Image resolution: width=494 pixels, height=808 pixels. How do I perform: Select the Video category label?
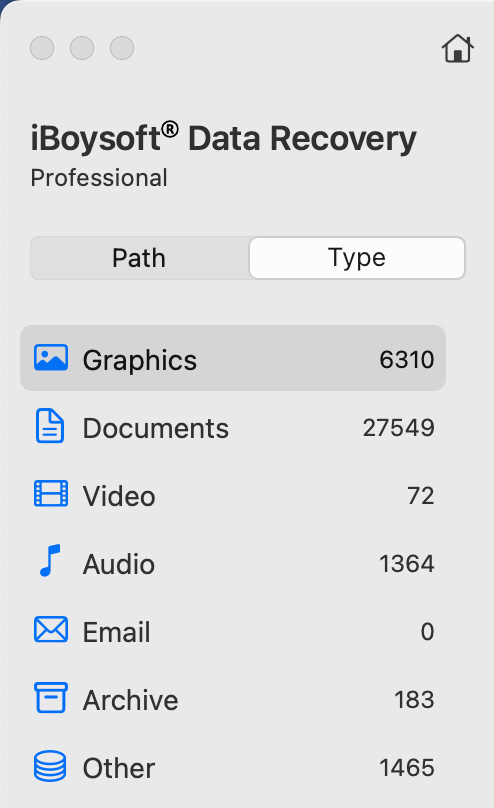(119, 496)
